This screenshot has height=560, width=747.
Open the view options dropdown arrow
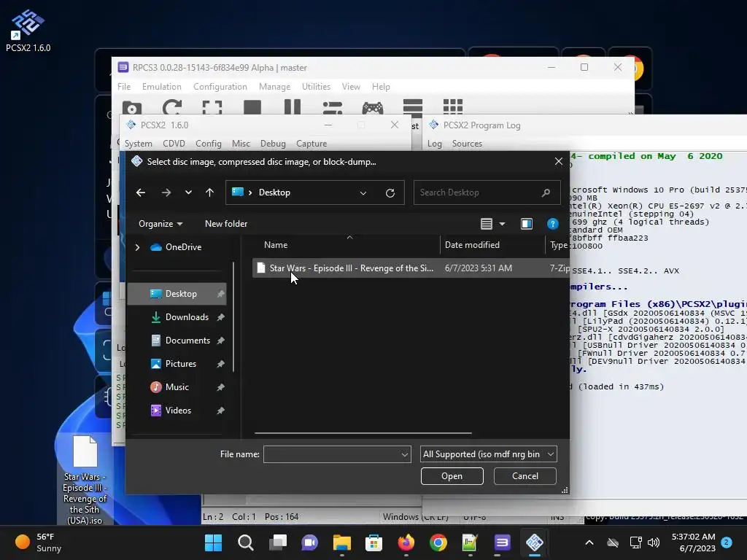(x=502, y=224)
